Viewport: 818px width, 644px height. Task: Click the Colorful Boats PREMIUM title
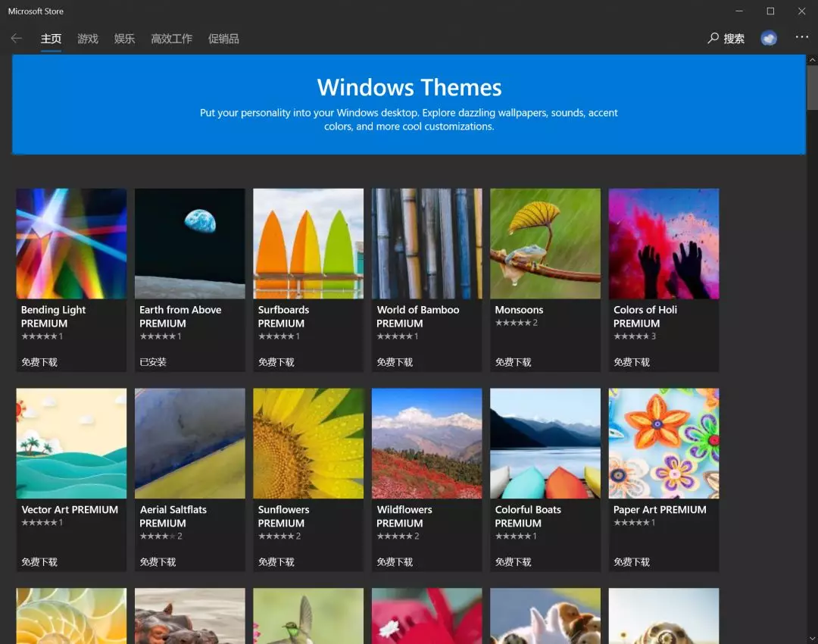point(528,516)
